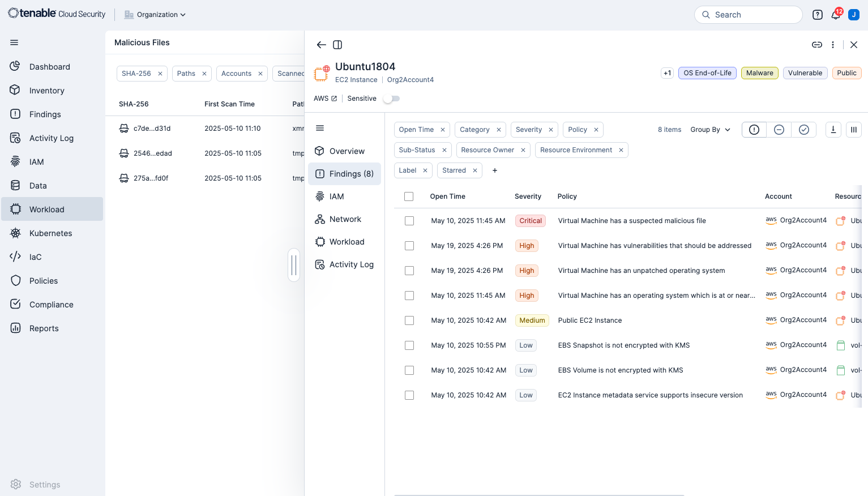This screenshot has height=496, width=868.
Task: Open the Severity filter dropdown
Action: 529,130
